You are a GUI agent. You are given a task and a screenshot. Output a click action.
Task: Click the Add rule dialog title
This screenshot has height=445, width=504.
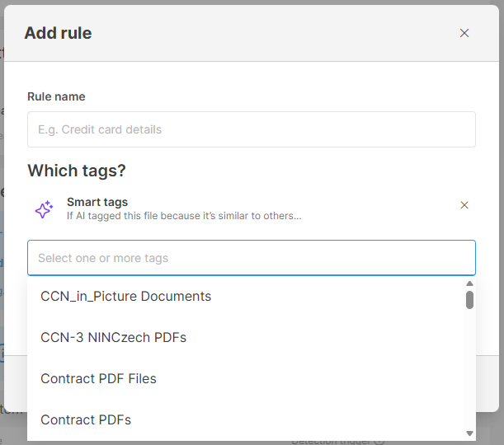58,33
